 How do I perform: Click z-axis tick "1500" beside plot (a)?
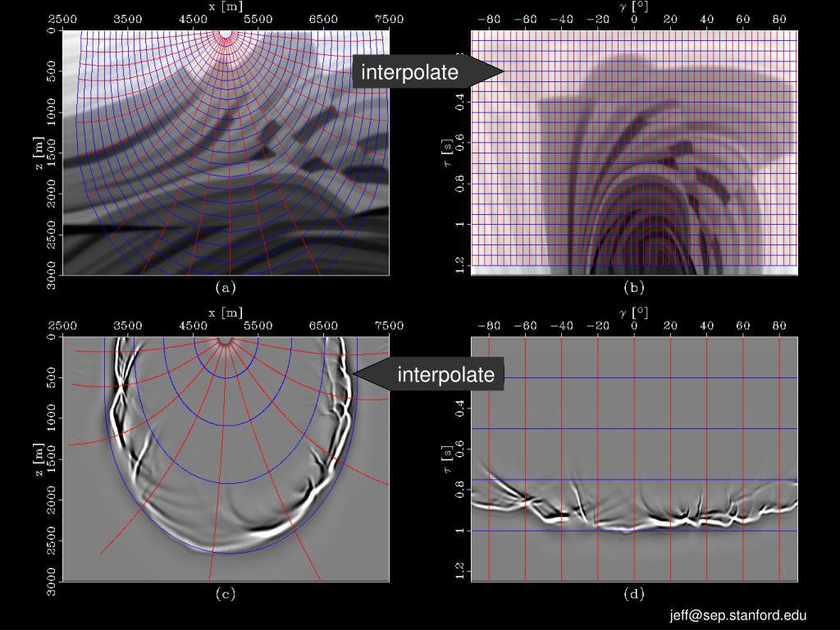tap(52, 153)
